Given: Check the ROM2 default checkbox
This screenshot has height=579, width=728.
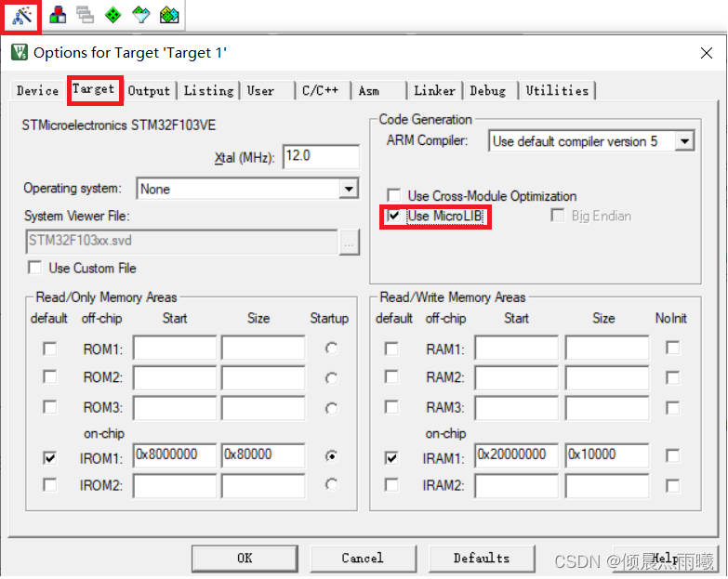Looking at the screenshot, I should coord(49,376).
